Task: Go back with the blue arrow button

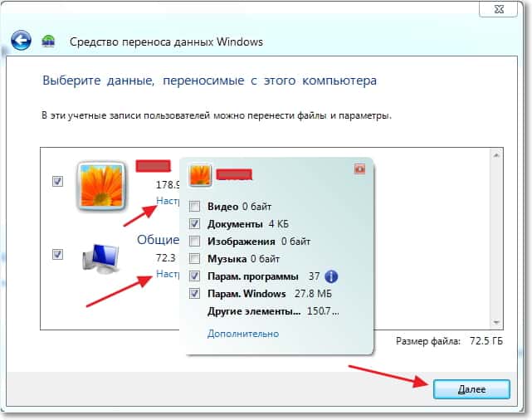Action: [x=21, y=41]
